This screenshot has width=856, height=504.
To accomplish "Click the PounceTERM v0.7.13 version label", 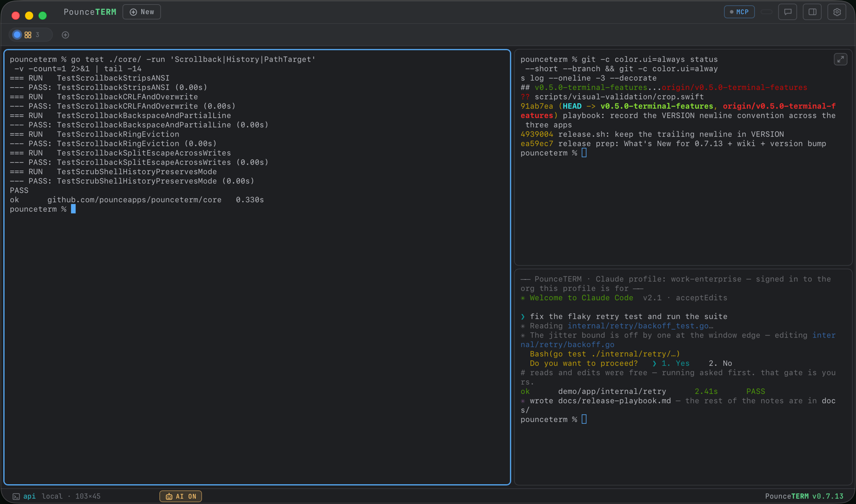I will pyautogui.click(x=804, y=497).
